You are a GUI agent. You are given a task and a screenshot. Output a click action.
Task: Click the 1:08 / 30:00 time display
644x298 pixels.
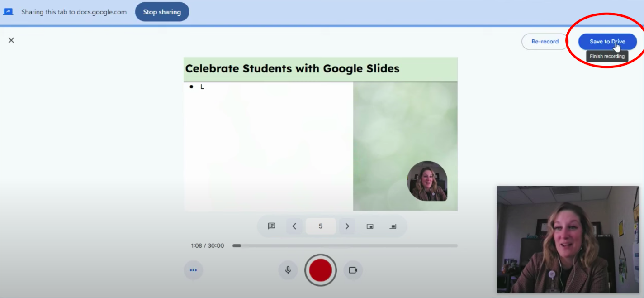(208, 245)
